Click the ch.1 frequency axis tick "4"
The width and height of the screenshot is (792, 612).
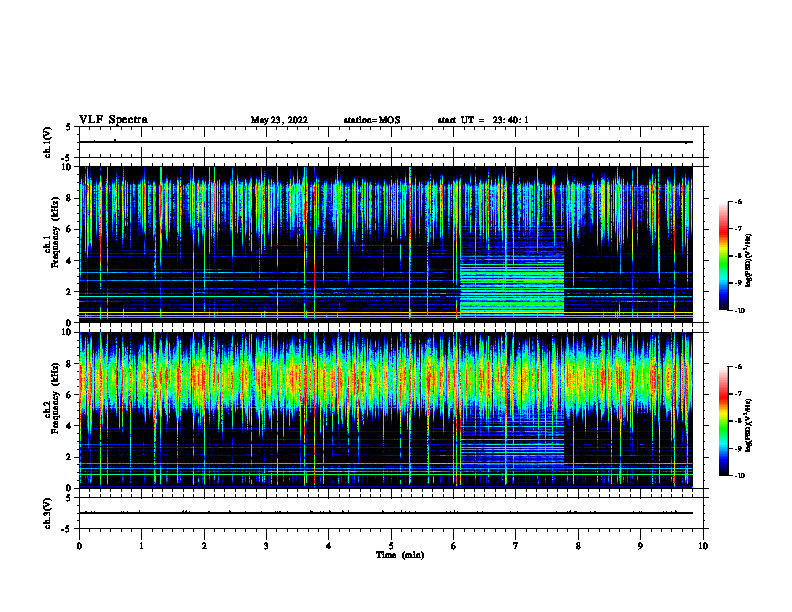[x=69, y=261]
